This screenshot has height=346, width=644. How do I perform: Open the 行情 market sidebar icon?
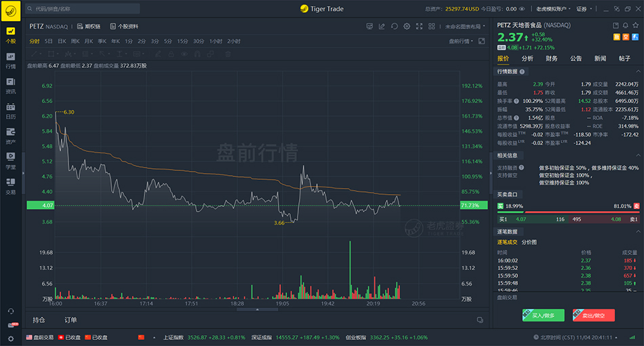tap(11, 60)
